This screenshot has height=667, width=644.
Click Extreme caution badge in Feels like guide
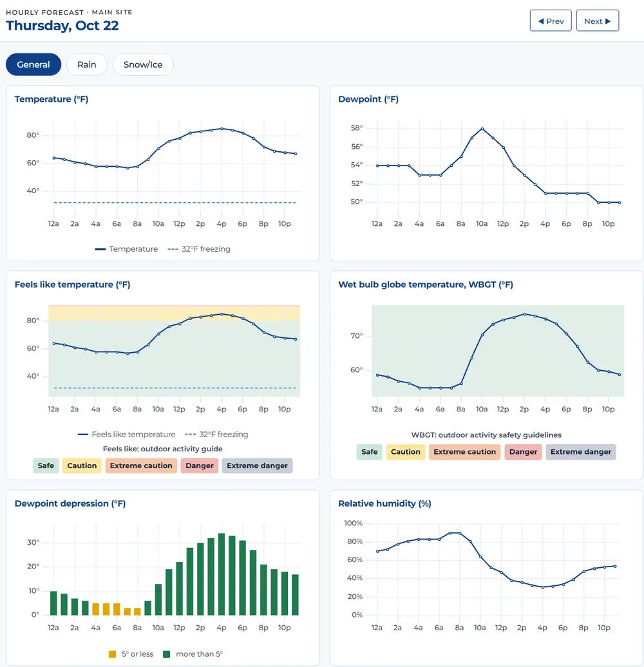pos(141,465)
